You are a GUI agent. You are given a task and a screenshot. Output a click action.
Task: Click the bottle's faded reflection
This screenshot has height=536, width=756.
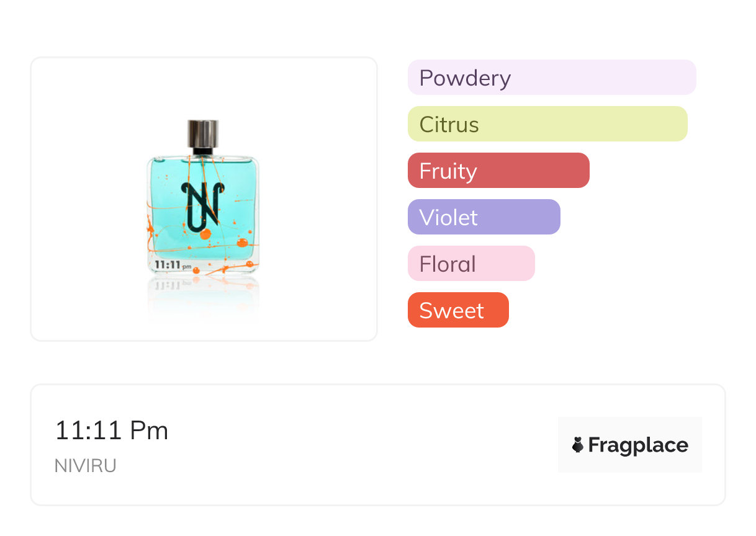pos(203,292)
